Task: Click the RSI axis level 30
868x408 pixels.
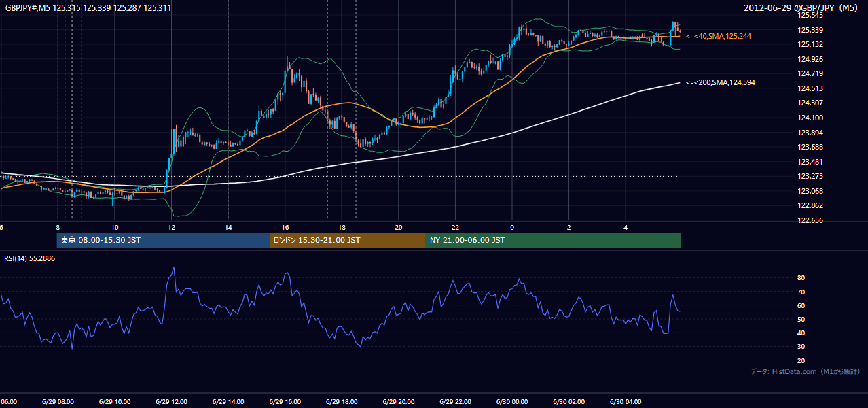Action: click(x=801, y=347)
